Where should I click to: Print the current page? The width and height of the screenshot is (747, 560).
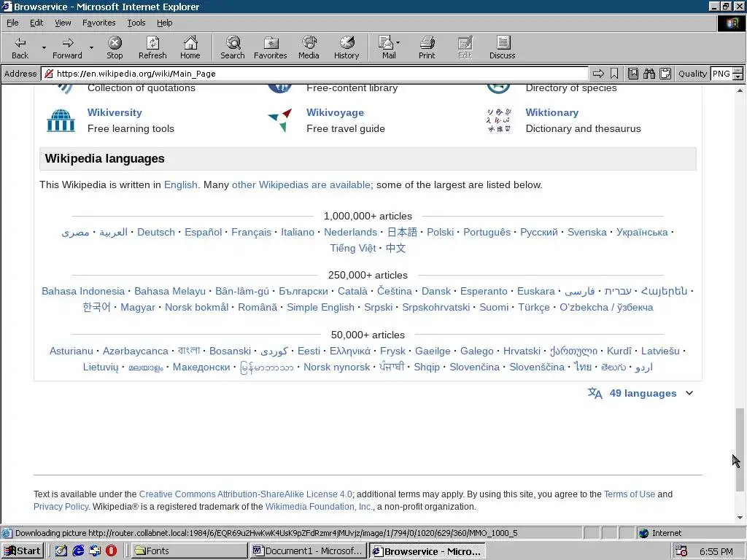tap(427, 47)
